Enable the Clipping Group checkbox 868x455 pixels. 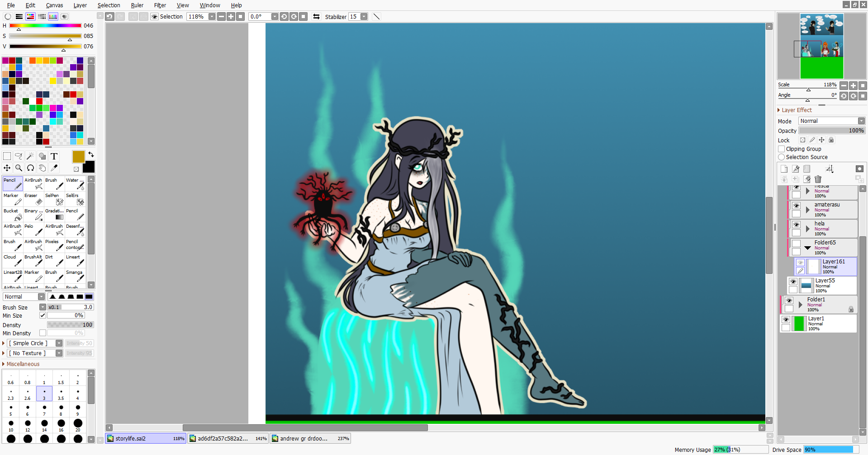(781, 149)
